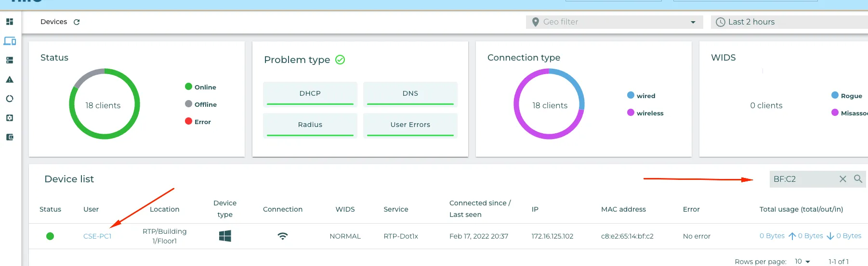Open the Devices icon in sidebar
This screenshot has height=266, width=868.
pos(10,41)
